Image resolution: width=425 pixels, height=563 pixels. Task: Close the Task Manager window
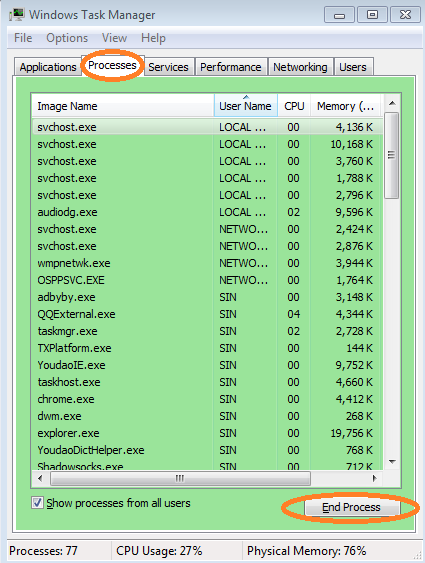pos(405,15)
